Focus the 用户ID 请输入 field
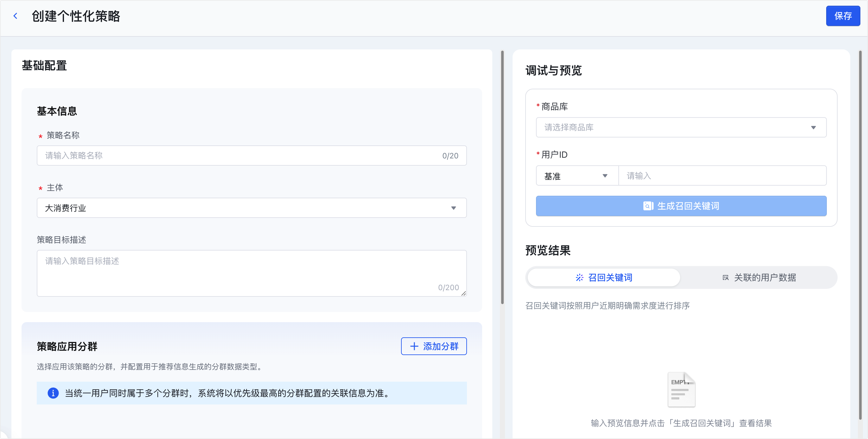868x439 pixels. (x=722, y=175)
